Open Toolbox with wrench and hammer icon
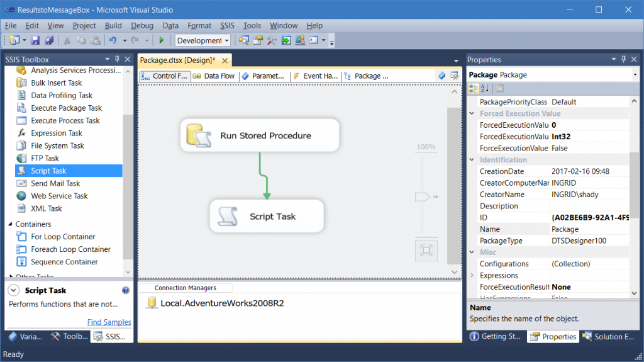The image size is (644, 362). (x=272, y=40)
